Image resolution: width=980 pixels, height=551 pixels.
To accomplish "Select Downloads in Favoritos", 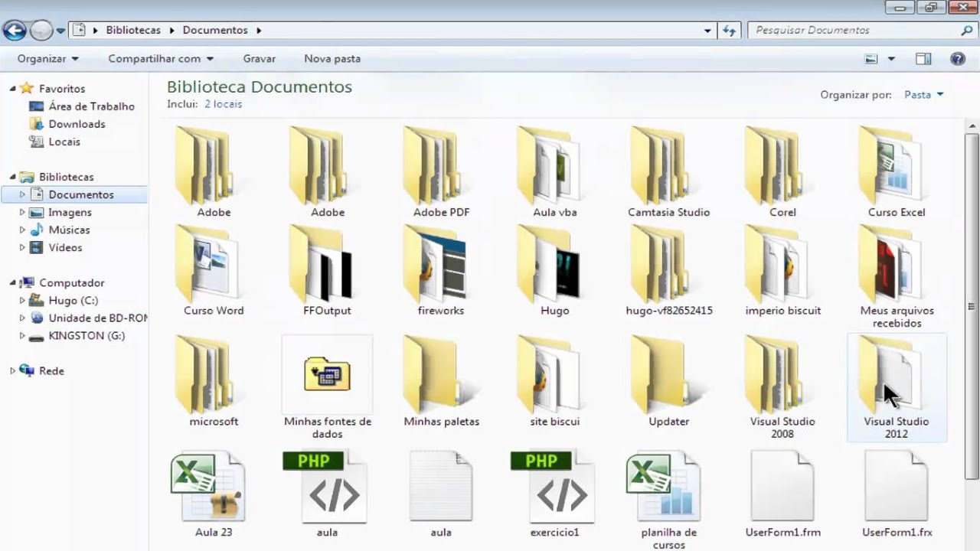I will coord(77,124).
